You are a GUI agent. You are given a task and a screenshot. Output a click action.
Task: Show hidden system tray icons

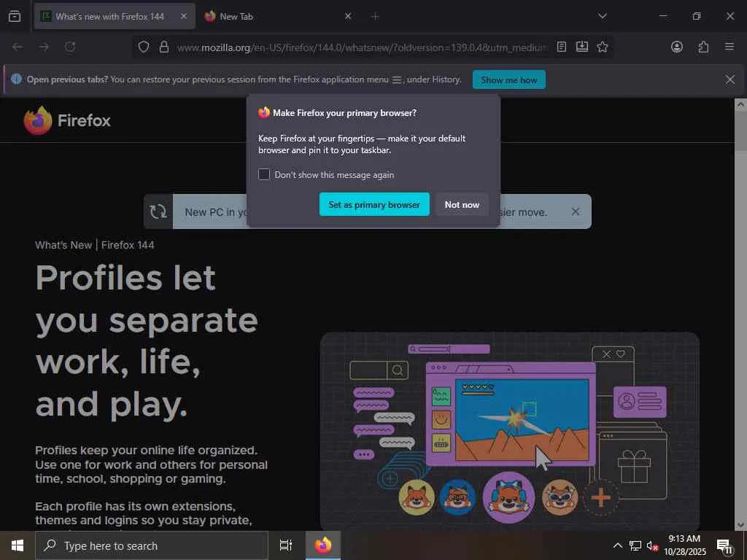tap(617, 545)
